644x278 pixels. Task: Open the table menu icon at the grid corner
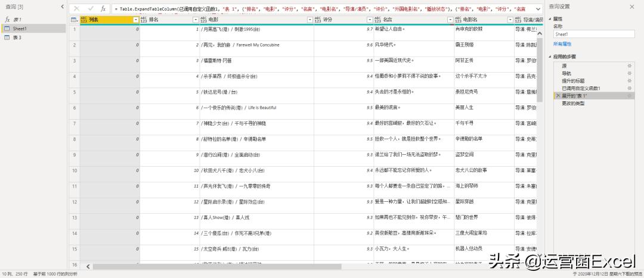(x=75, y=20)
